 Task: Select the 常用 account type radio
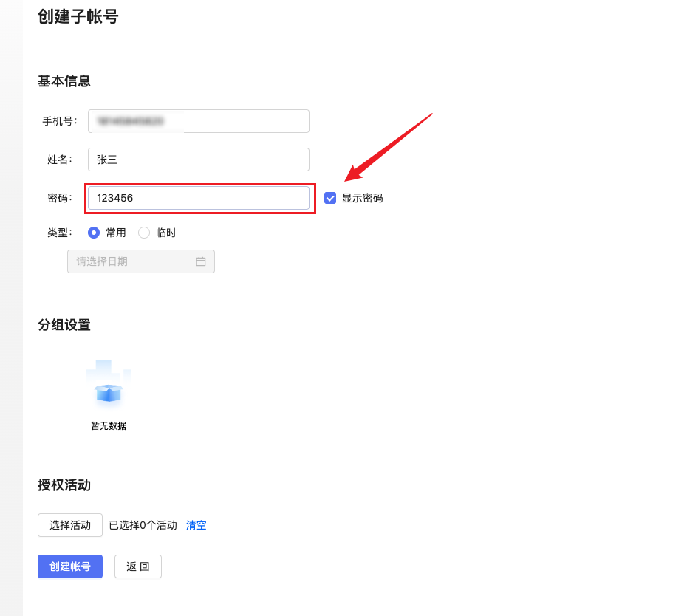click(94, 233)
